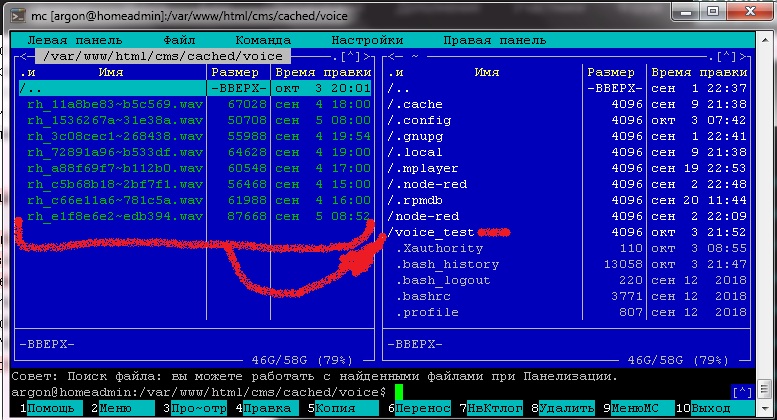Image resolution: width=777 pixels, height=420 pixels.
Task: Sort the left panel by Имя column
Action: [111, 72]
